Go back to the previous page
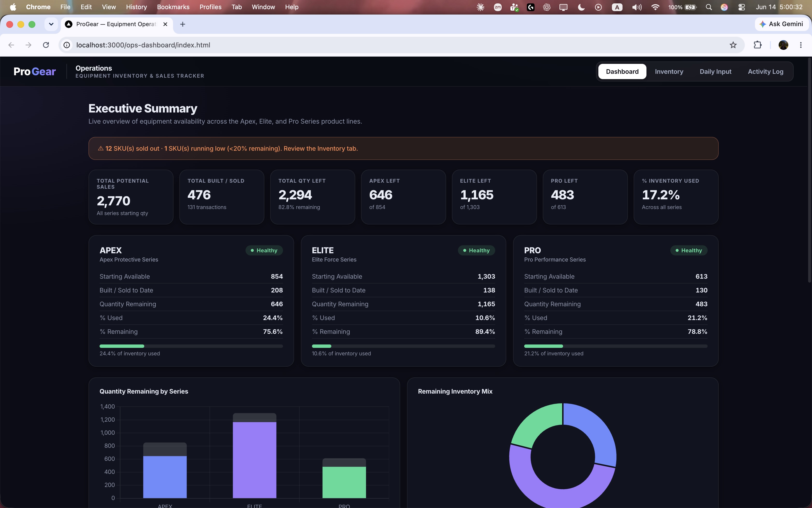Image resolution: width=812 pixels, height=508 pixels. [x=11, y=45]
